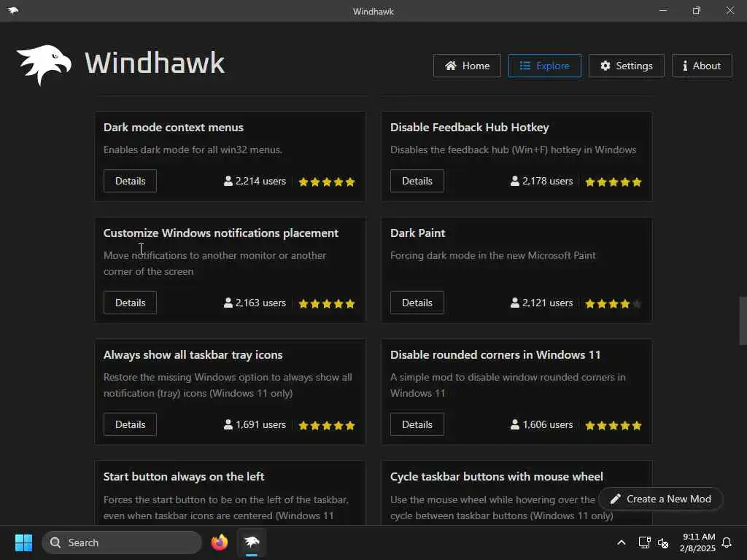Click the Windhawk eagle logo
The height and width of the screenshot is (560, 747).
tap(44, 64)
